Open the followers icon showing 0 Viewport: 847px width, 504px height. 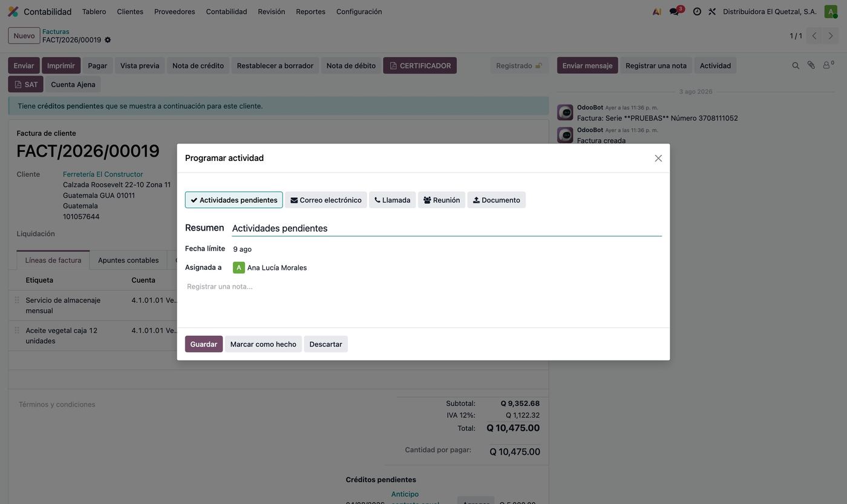[828, 65]
